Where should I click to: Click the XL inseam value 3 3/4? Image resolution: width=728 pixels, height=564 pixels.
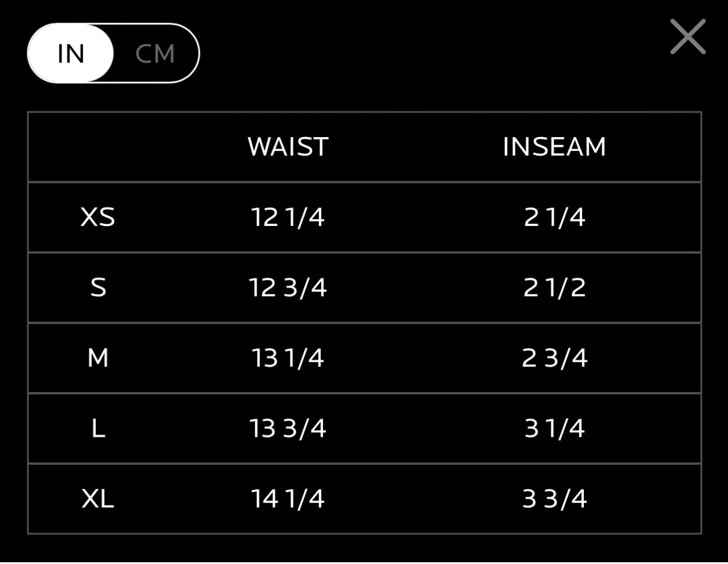click(x=554, y=499)
